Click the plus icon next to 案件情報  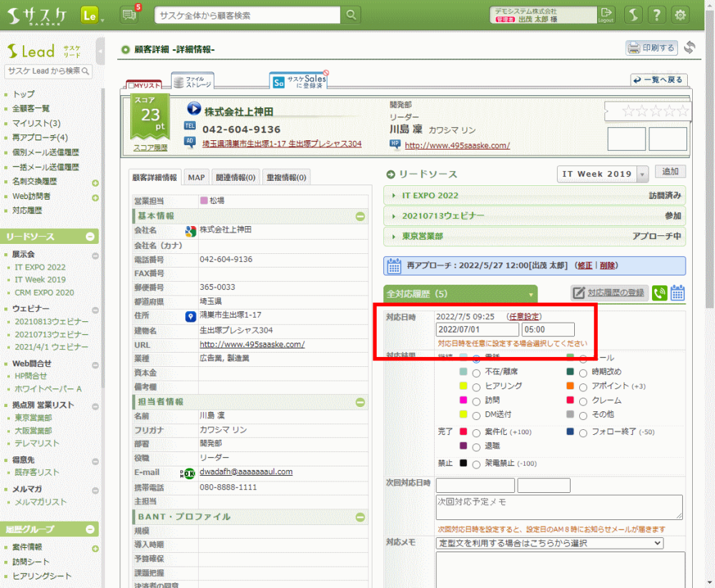95,549
